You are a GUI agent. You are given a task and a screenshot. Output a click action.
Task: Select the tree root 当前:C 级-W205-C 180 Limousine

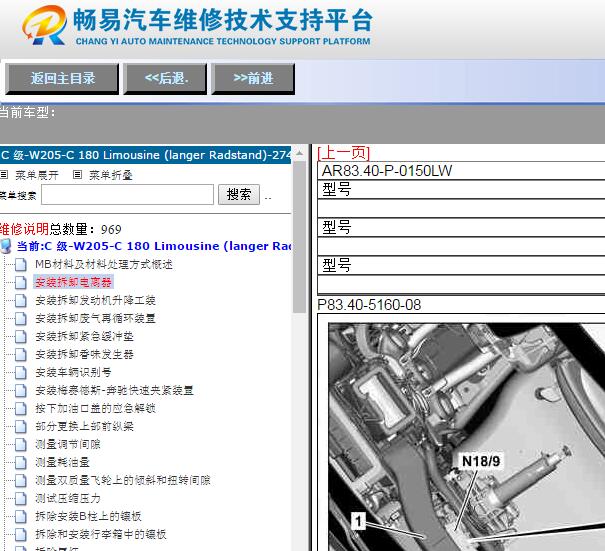point(154,246)
